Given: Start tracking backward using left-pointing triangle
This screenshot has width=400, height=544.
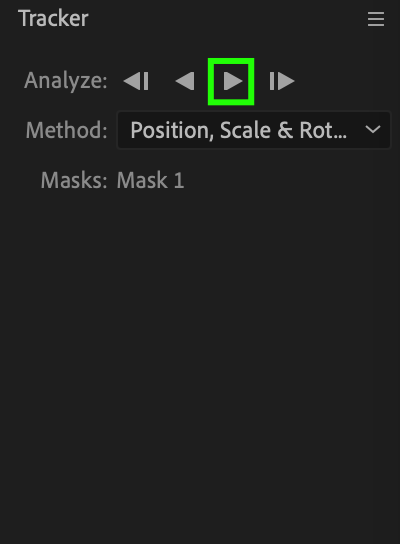Looking at the screenshot, I should click(x=185, y=82).
